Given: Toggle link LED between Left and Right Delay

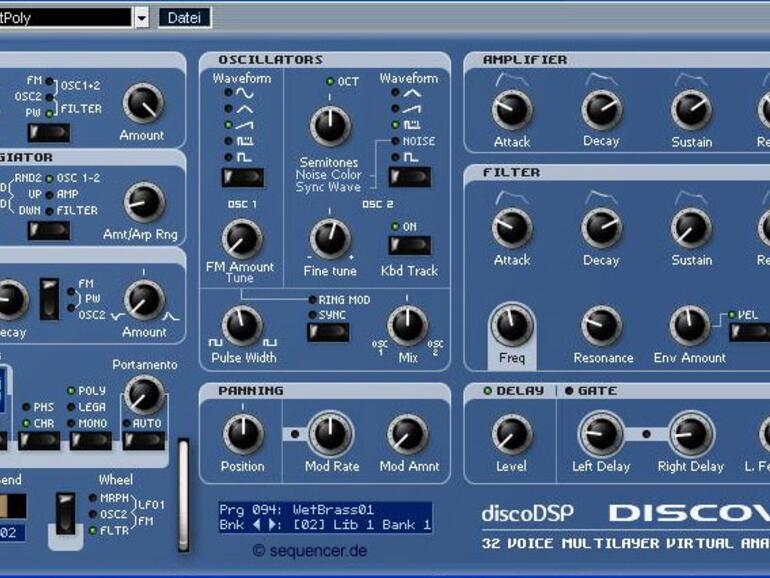Looking at the screenshot, I should coord(646,434).
